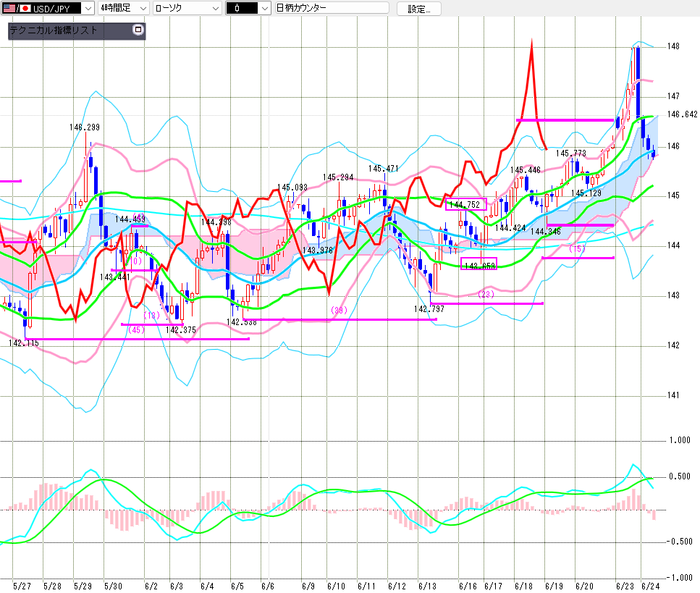700x593 pixels.
Task: Click the (23) day counter label
Action: pyautogui.click(x=486, y=294)
